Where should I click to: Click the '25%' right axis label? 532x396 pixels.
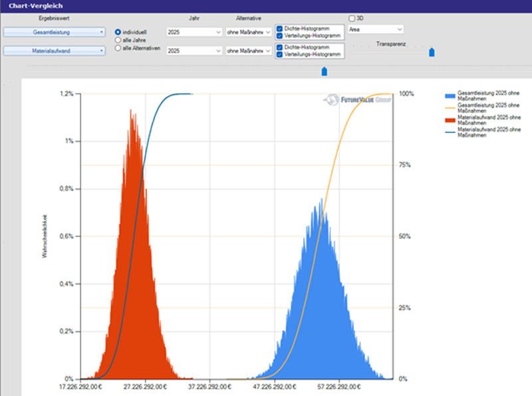[x=404, y=308]
